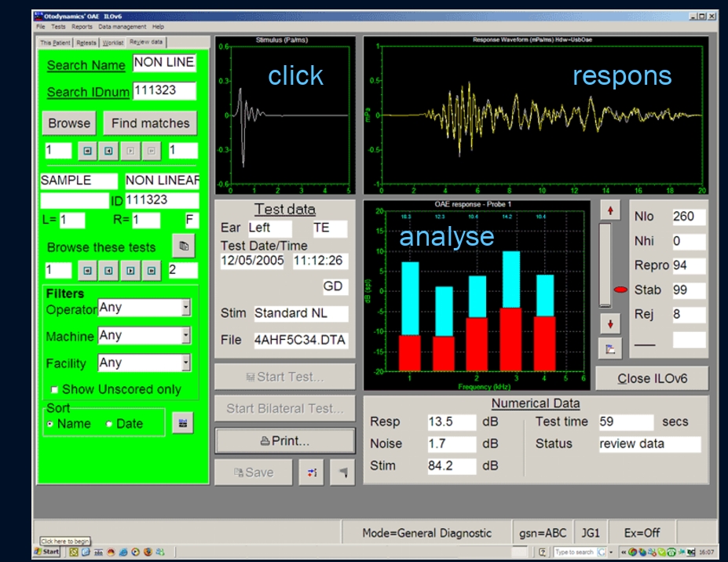Click the blue arrow and red diamond icon

click(312, 473)
